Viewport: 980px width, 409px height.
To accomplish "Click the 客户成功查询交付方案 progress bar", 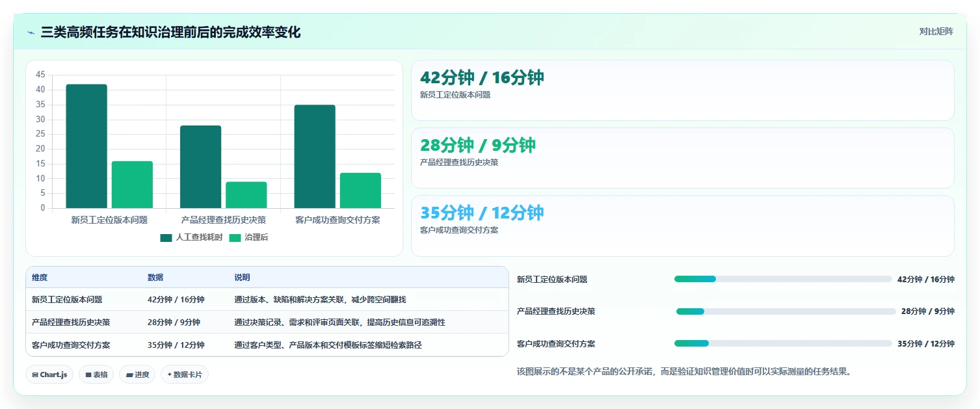I will (783, 343).
